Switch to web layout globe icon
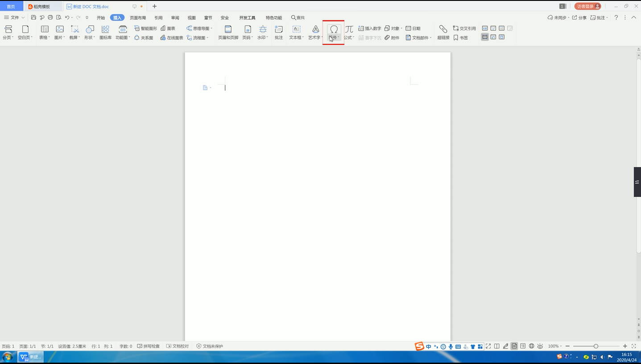This screenshot has height=364, width=641. point(531,346)
